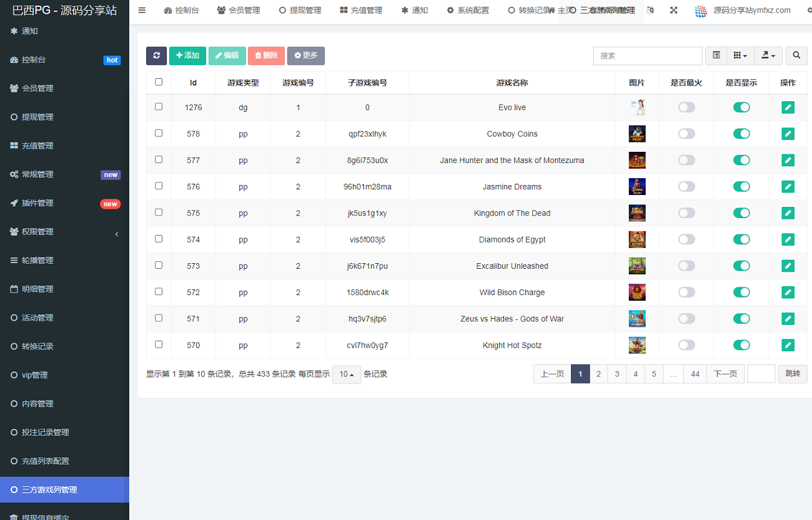Enable hottest toggle for Jasmine Dreams

pyautogui.click(x=686, y=186)
